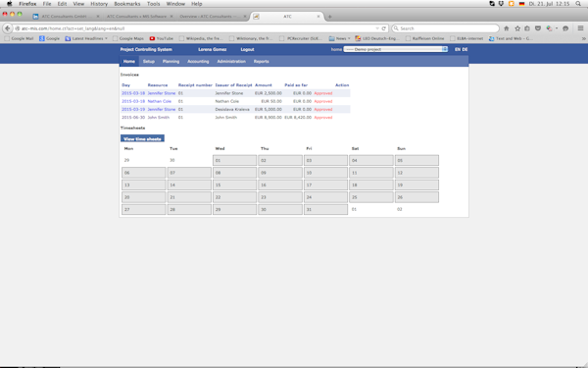Open the Pocket icon in toolbar
This screenshot has width=588, height=368.
(x=538, y=28)
